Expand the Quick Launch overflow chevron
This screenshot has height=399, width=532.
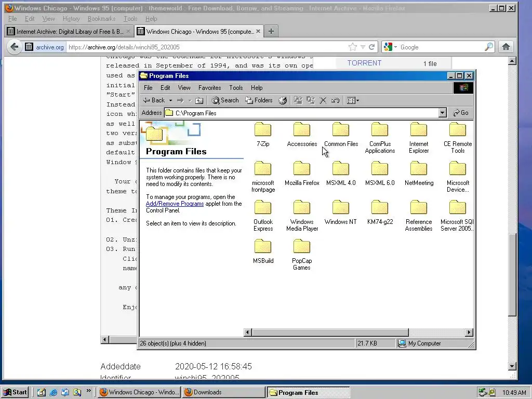point(88,391)
